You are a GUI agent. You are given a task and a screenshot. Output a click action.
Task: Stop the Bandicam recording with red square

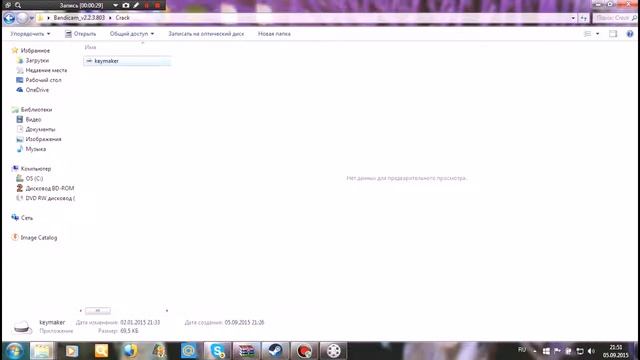pos(158,5)
